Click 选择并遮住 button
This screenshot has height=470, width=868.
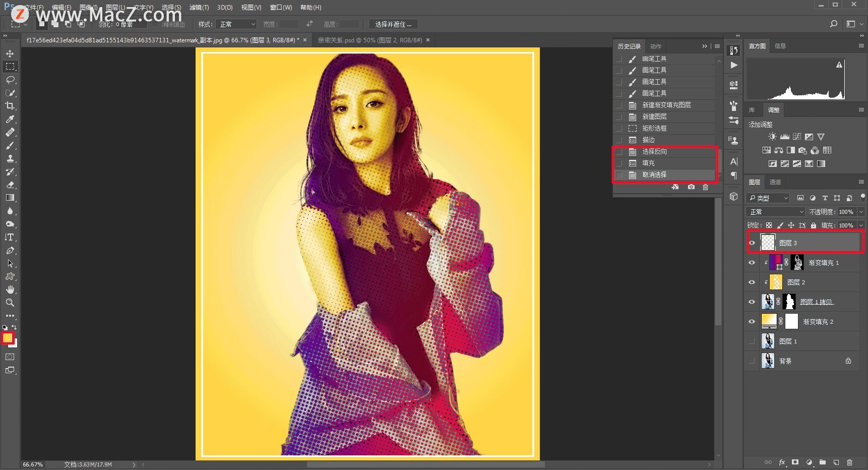[393, 24]
